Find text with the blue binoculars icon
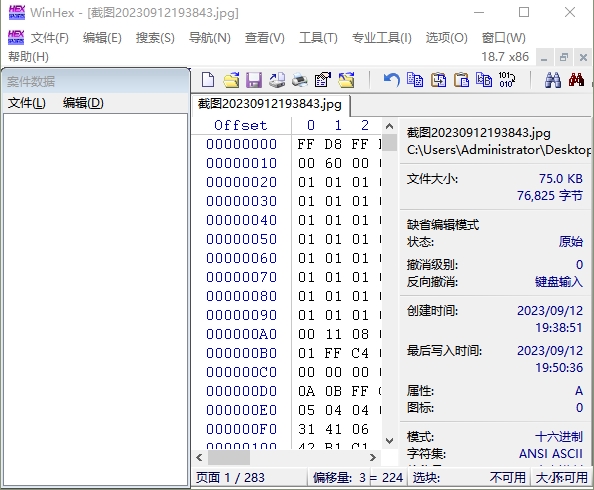This screenshot has height=490, width=594. pos(553,80)
